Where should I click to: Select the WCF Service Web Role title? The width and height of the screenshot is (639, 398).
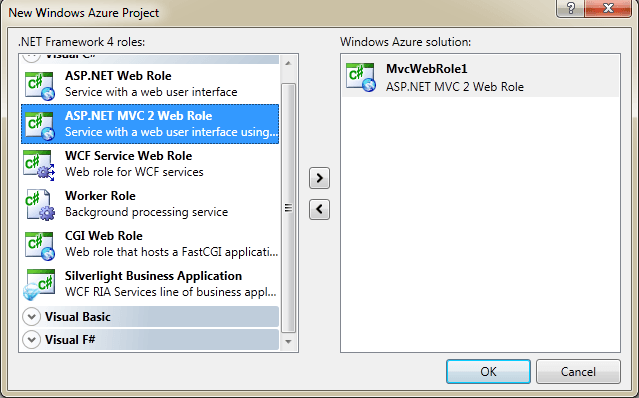[128, 156]
